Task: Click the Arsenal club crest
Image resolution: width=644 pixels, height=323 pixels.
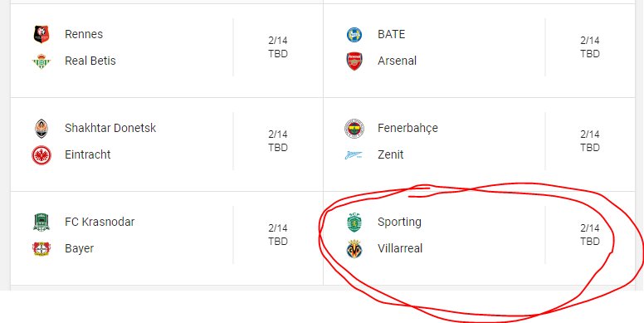Action: click(x=354, y=61)
